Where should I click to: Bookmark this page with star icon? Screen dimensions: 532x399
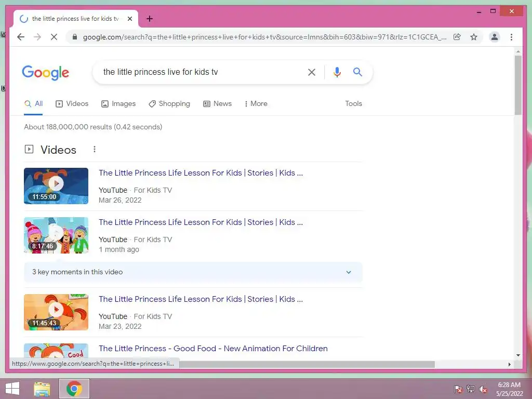474,37
